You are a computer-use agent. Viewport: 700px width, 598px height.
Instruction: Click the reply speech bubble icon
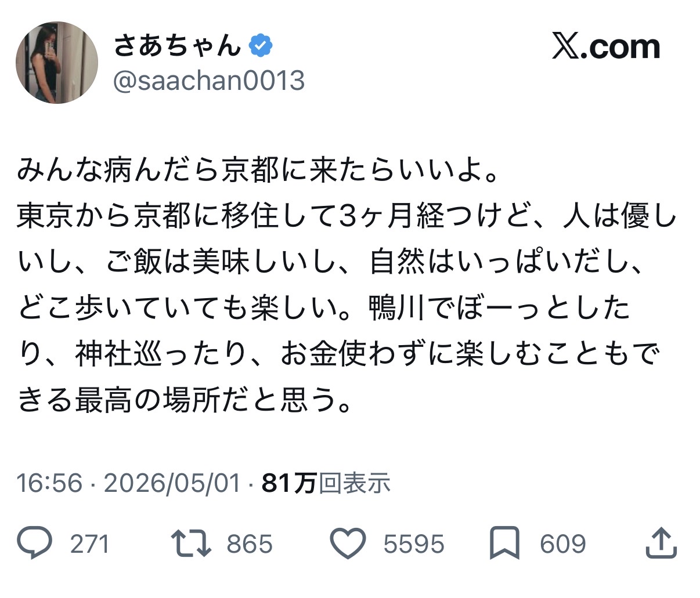(35, 543)
